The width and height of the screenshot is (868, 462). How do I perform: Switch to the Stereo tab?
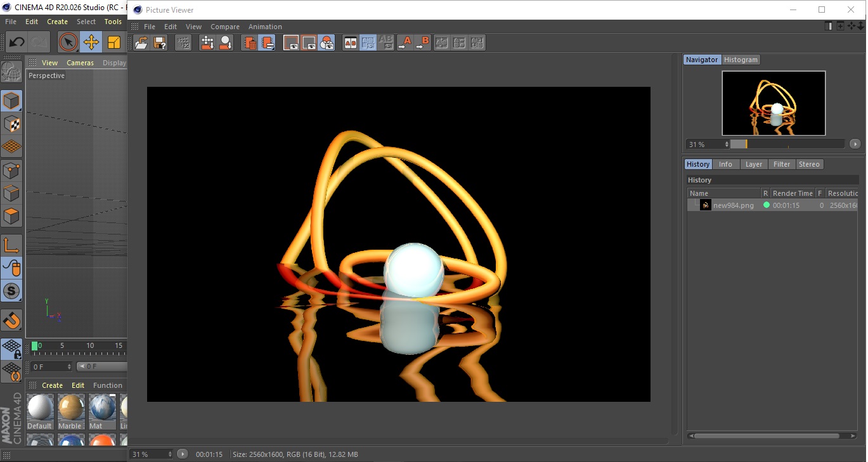click(x=809, y=164)
